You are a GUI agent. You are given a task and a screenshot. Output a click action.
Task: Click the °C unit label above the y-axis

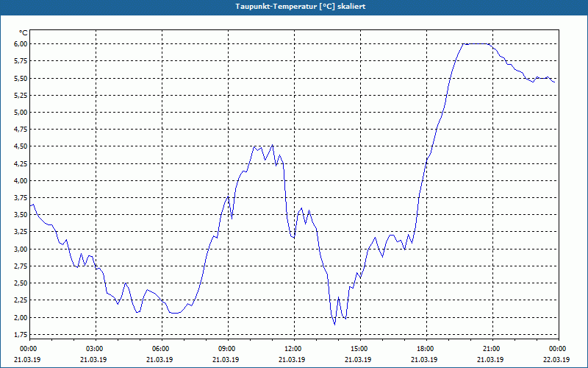(24, 33)
